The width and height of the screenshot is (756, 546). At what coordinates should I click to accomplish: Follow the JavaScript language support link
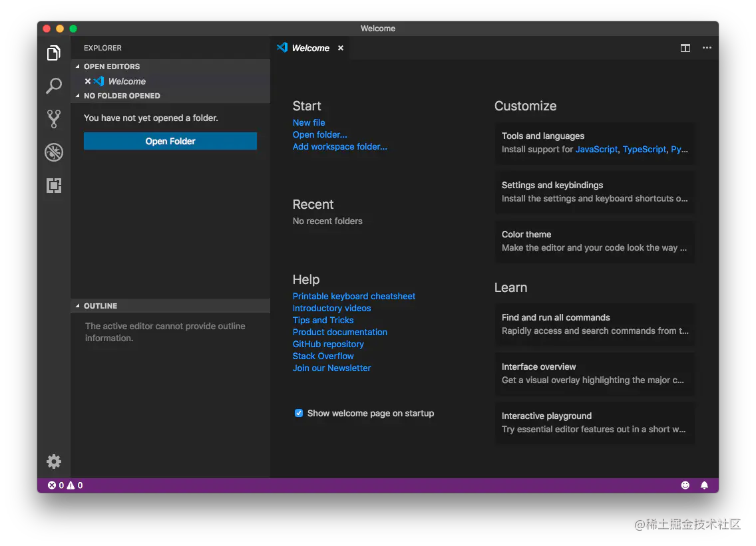pos(596,149)
